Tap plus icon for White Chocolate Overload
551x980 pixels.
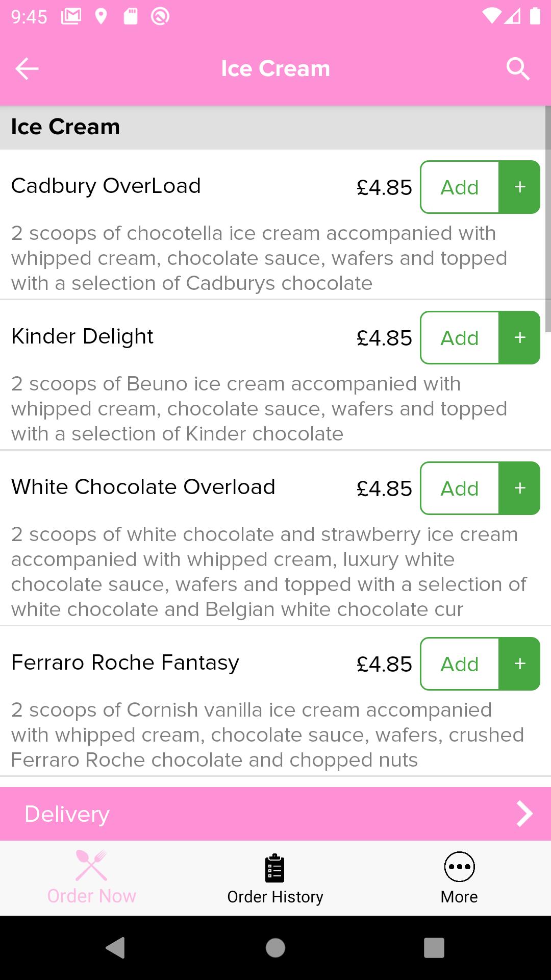coord(519,488)
